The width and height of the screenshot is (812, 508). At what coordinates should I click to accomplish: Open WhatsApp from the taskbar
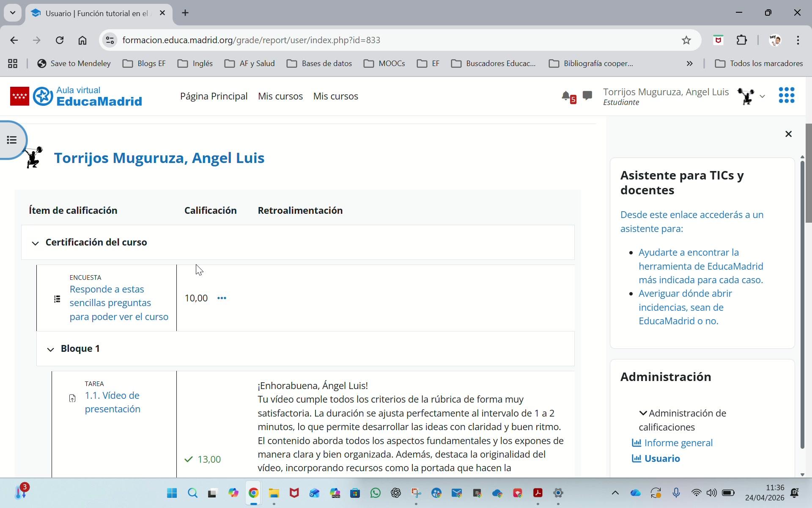point(375,493)
